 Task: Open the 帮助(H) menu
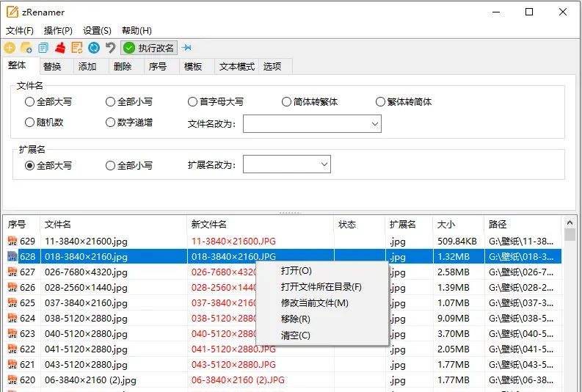point(137,30)
